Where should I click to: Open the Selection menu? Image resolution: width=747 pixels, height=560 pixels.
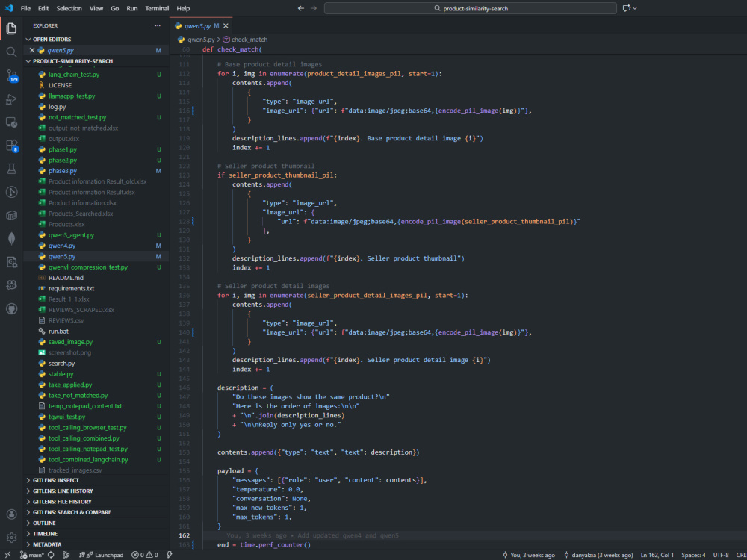click(x=69, y=8)
